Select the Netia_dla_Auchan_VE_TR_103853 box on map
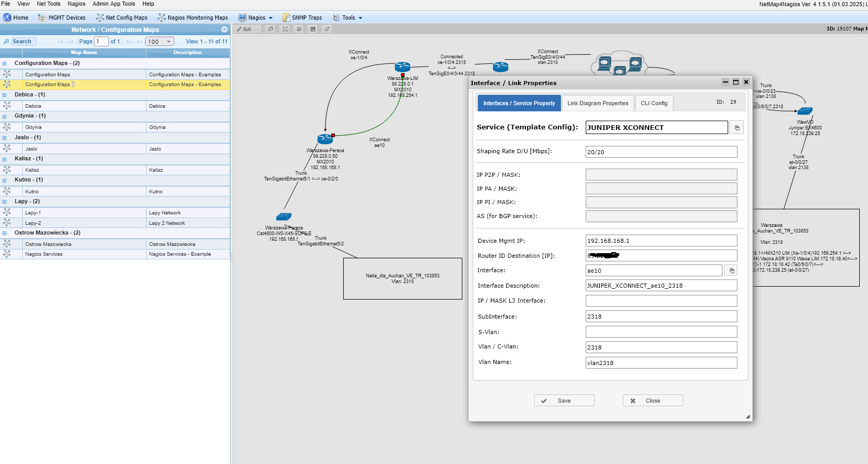The height and width of the screenshot is (464, 868). click(x=403, y=278)
